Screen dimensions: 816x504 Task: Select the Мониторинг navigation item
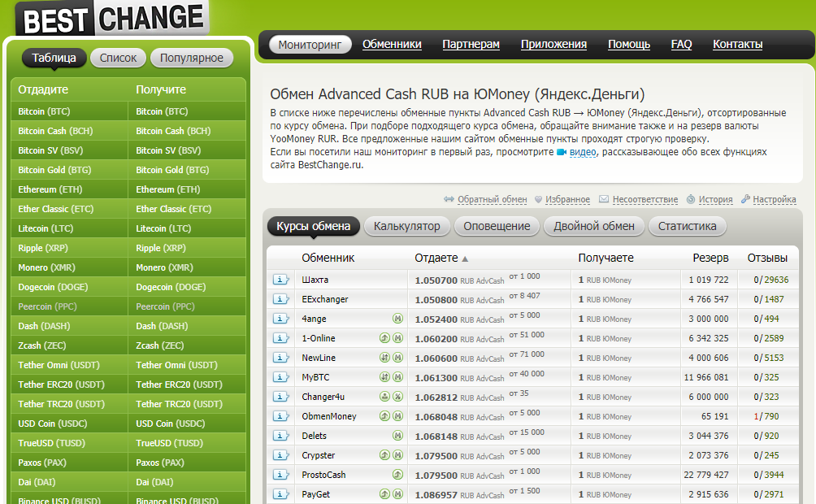pos(310,45)
